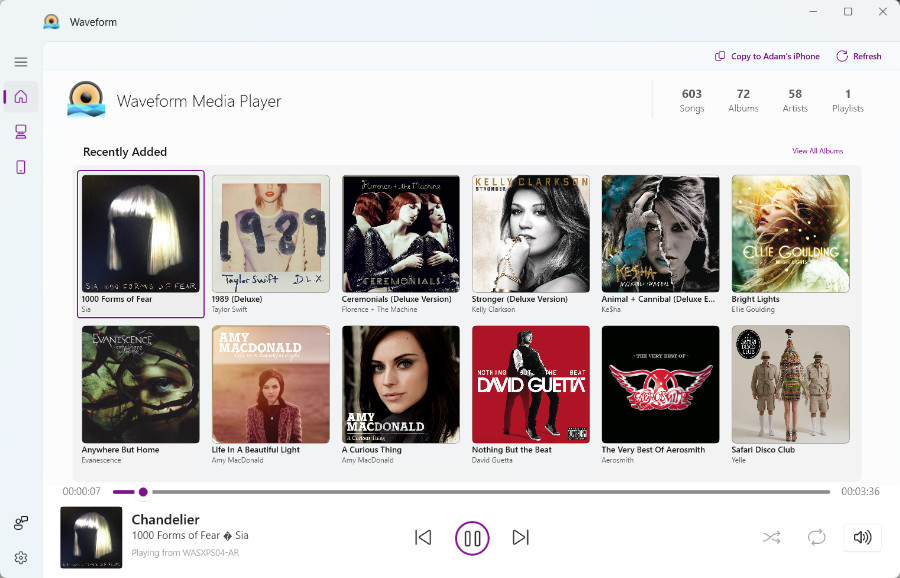Enable repeat playback

click(x=817, y=537)
